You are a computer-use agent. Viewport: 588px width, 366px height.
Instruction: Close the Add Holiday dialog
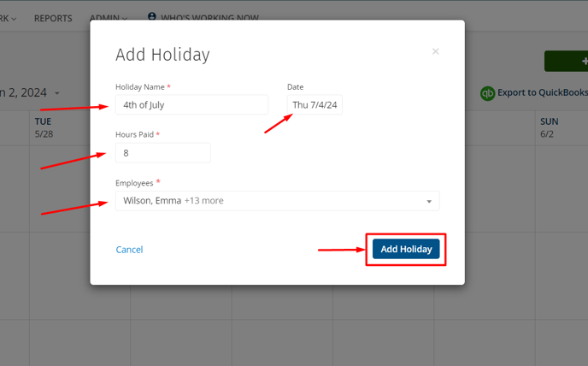(x=435, y=51)
